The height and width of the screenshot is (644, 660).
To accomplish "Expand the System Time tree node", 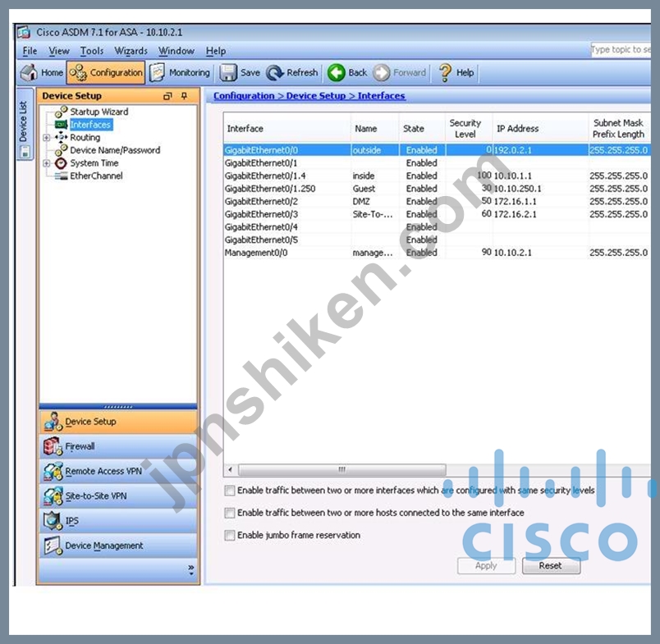I will [46, 163].
